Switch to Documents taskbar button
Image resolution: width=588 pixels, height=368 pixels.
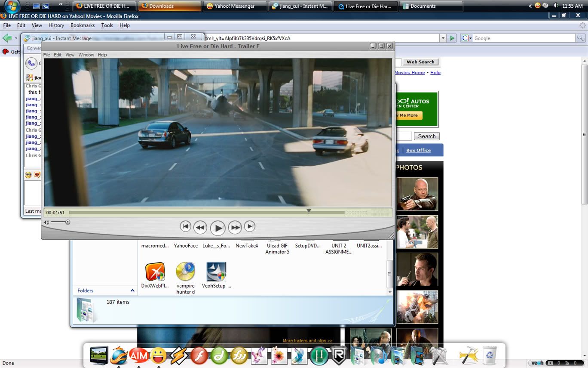coord(431,6)
